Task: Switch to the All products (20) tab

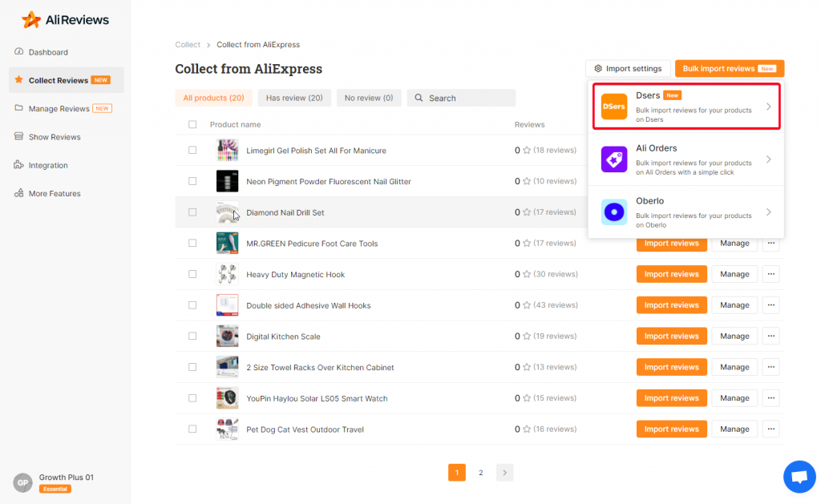Action: (213, 98)
